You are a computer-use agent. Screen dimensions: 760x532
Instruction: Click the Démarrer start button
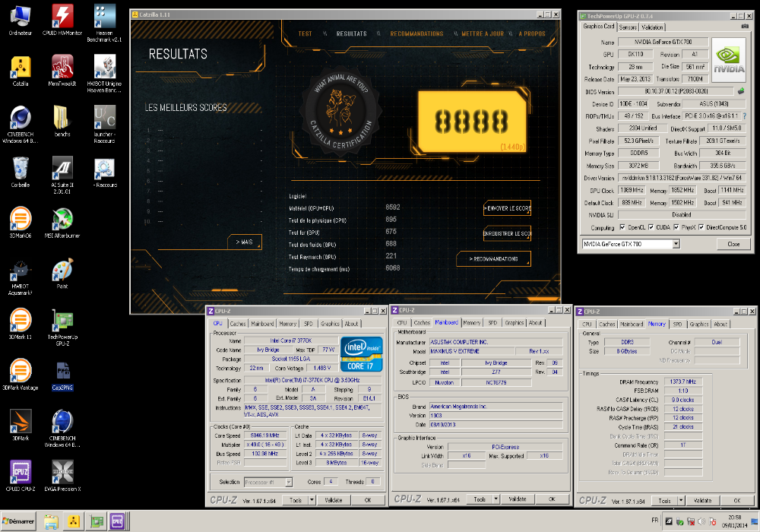coord(18,521)
